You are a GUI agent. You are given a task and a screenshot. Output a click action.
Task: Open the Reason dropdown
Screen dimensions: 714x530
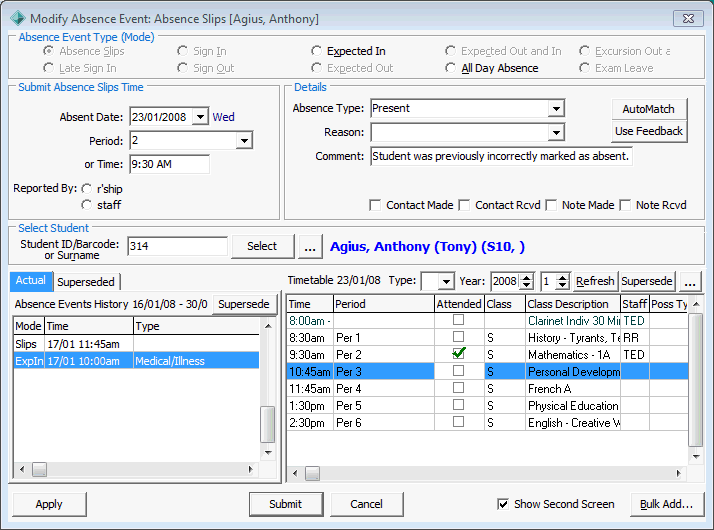(x=556, y=132)
